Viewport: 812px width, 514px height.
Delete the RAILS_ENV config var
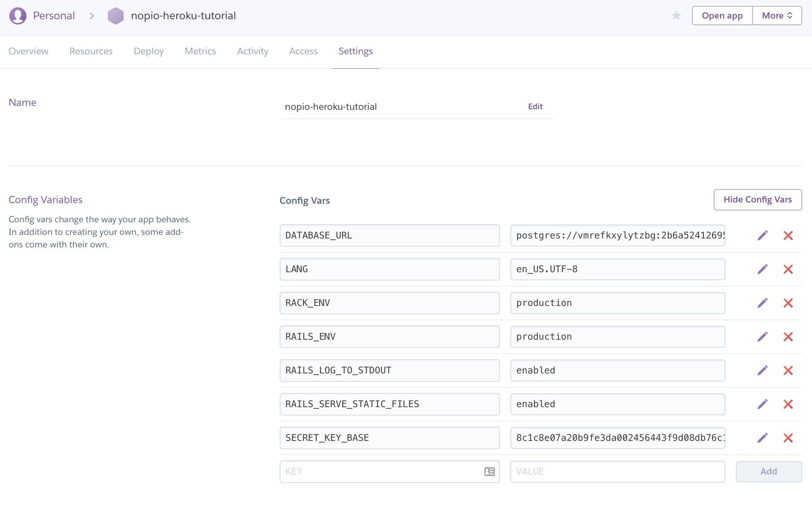click(788, 336)
